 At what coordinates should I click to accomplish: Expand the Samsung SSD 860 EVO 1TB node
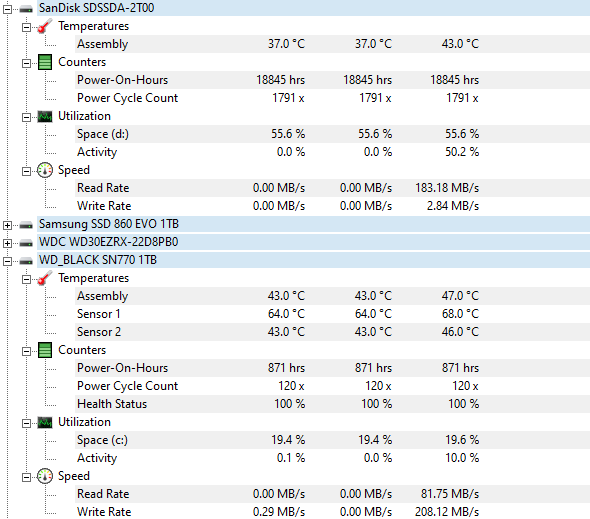tap(7, 225)
